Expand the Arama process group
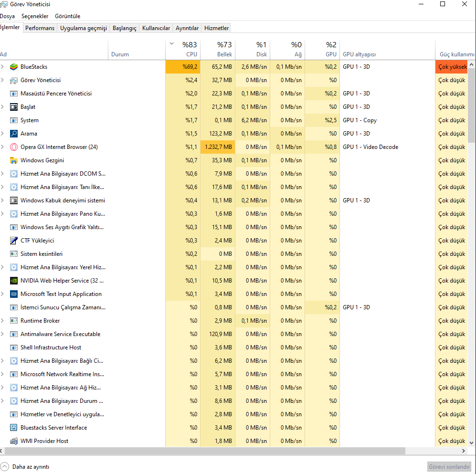This screenshot has width=476, height=474. coord(2,133)
